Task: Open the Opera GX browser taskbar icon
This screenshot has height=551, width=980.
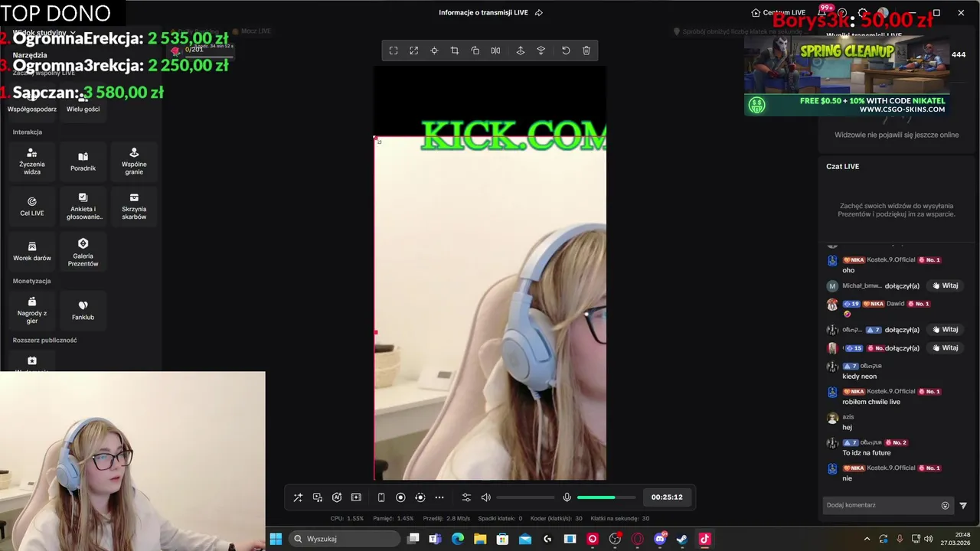Action: pos(637,539)
